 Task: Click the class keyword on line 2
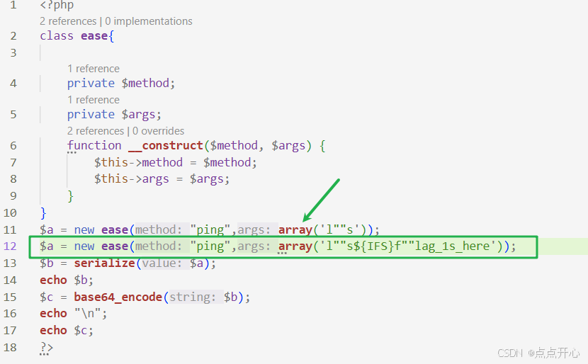pos(57,36)
